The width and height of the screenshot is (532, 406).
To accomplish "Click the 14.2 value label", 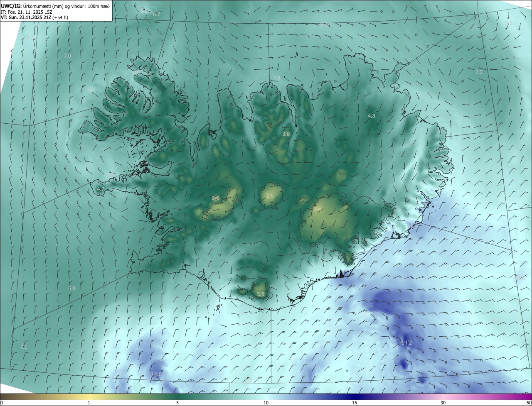I will pos(406,343).
